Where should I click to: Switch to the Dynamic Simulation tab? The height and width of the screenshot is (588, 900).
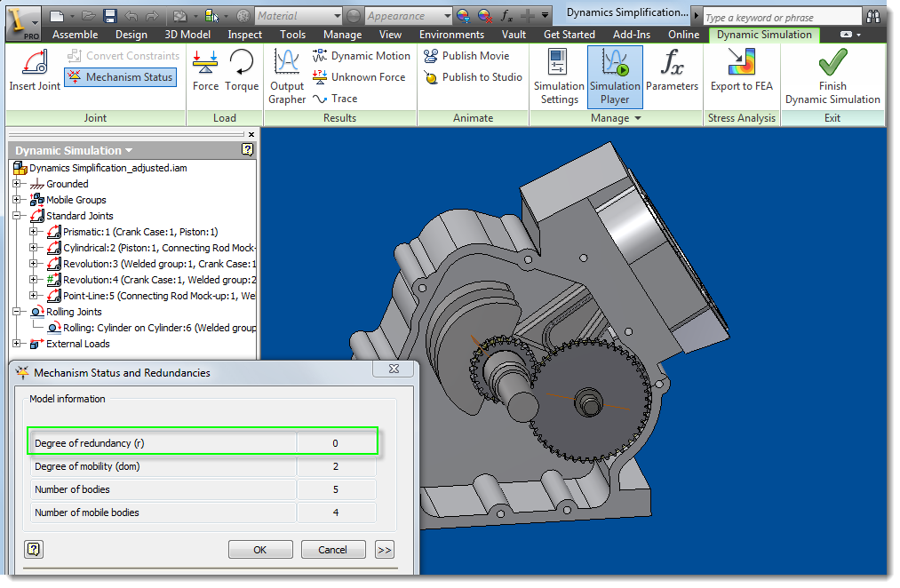[764, 35]
